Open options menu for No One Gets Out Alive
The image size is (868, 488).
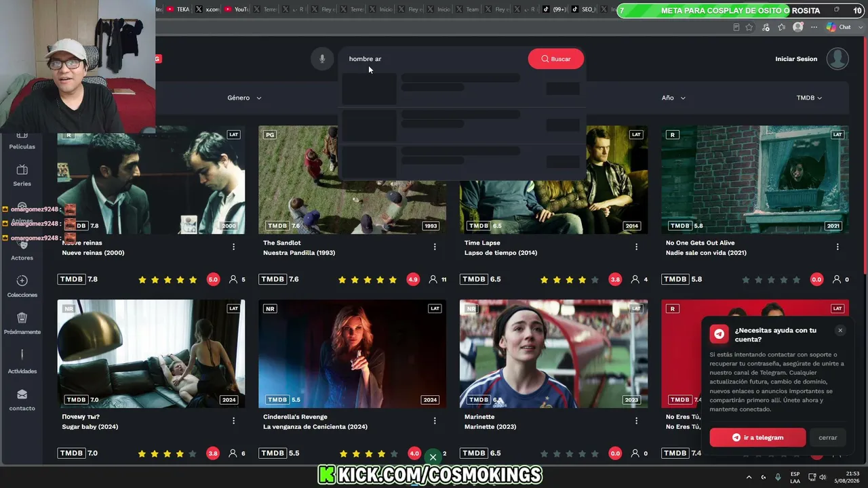click(x=837, y=247)
